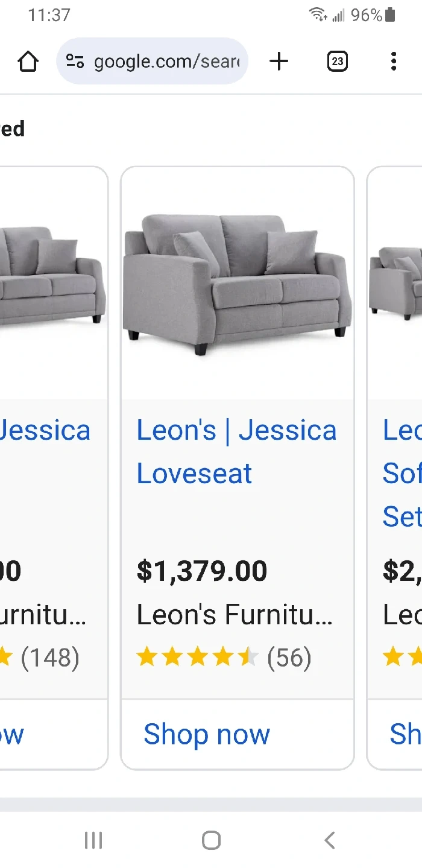Viewport: 422px width, 868px height.
Task: Tap the Android recent apps button
Action: tap(93, 840)
